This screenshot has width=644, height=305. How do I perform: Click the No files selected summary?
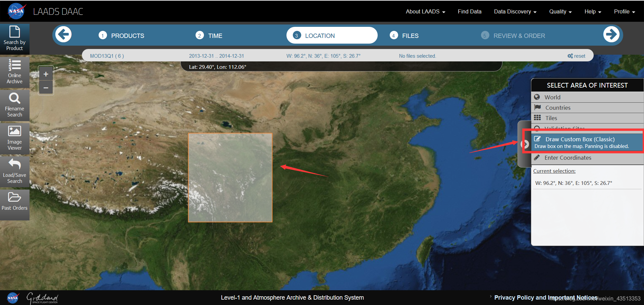tap(418, 56)
